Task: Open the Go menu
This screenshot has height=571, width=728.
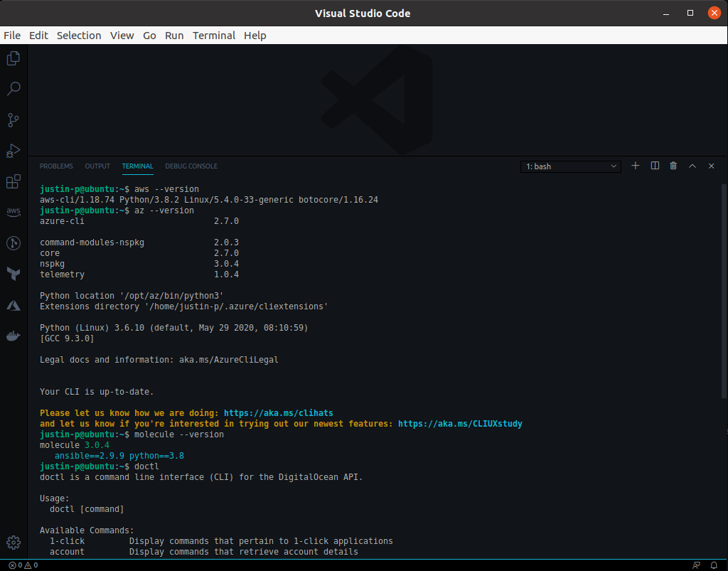Action: [149, 36]
